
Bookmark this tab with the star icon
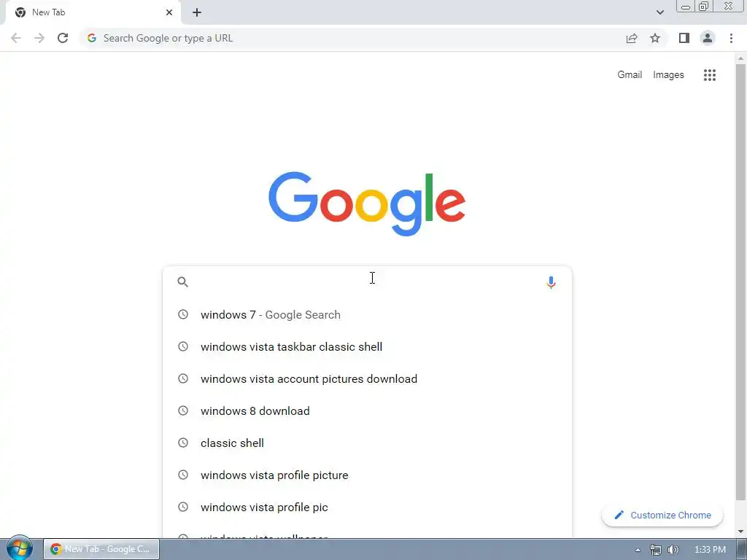point(655,38)
